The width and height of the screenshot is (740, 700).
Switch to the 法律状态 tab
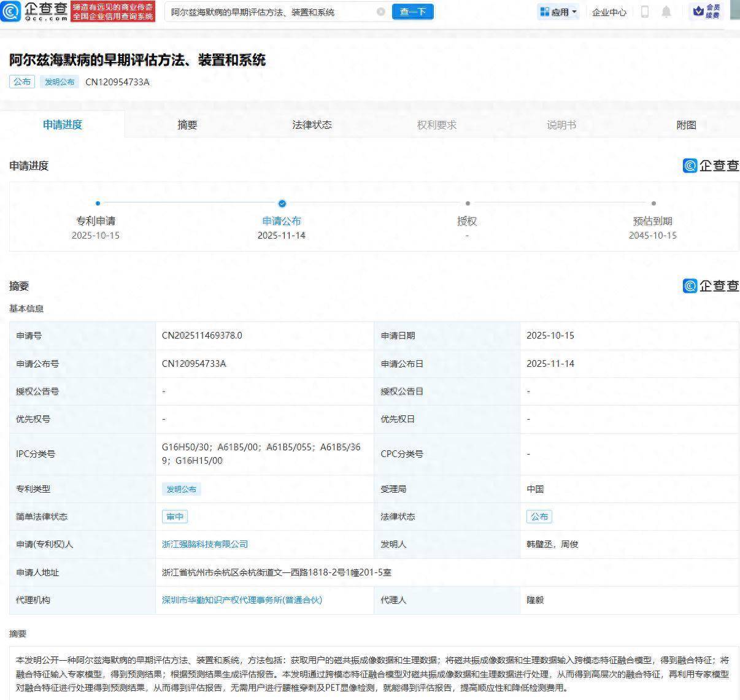click(311, 125)
